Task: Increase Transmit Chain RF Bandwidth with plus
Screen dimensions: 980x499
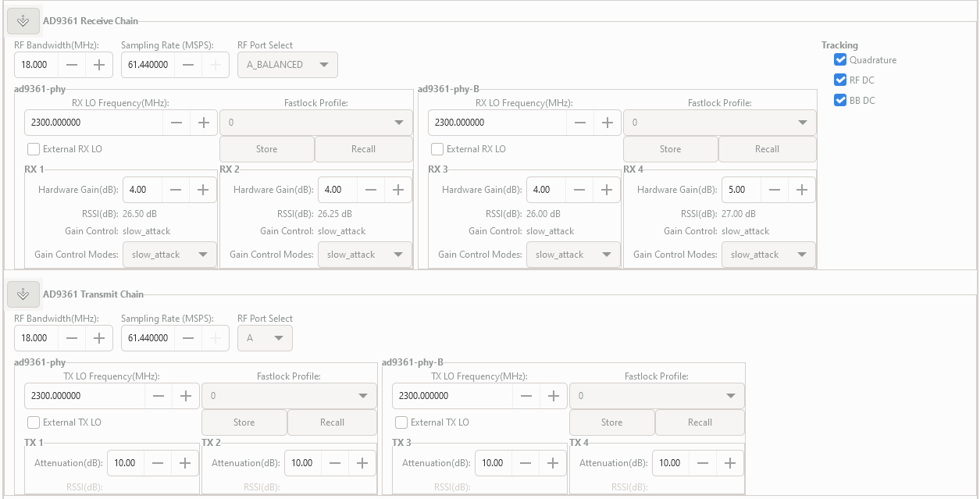Action: click(x=98, y=338)
